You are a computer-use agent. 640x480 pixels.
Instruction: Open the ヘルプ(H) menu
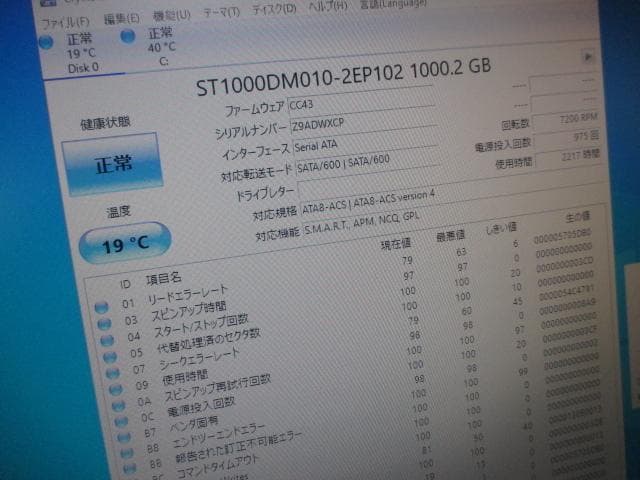click(328, 6)
